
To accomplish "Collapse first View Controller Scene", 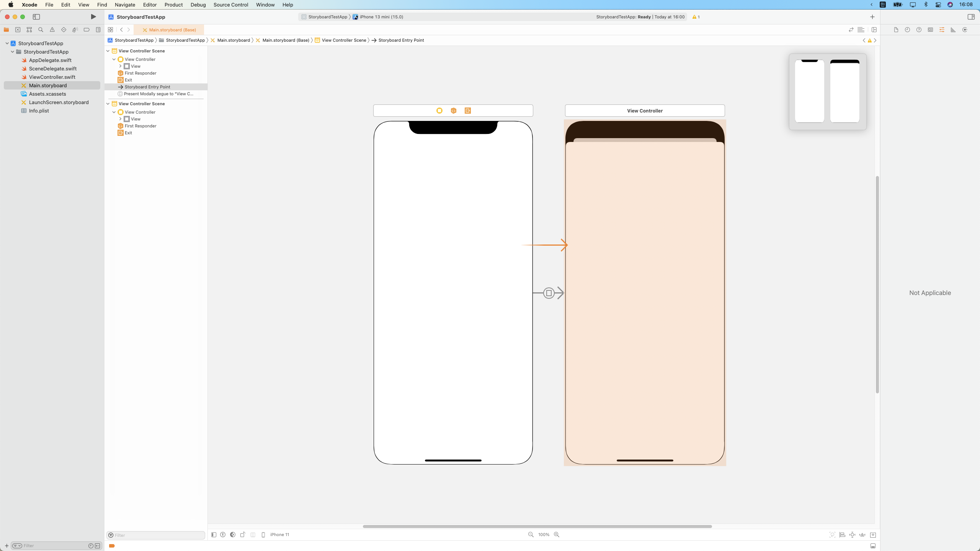I will tap(108, 51).
